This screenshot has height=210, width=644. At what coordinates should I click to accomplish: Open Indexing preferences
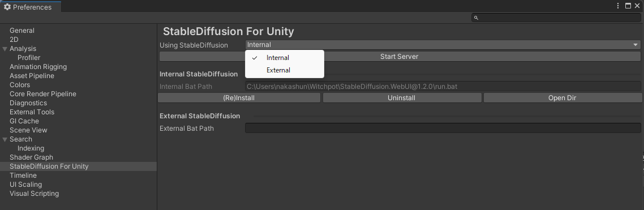(31, 148)
